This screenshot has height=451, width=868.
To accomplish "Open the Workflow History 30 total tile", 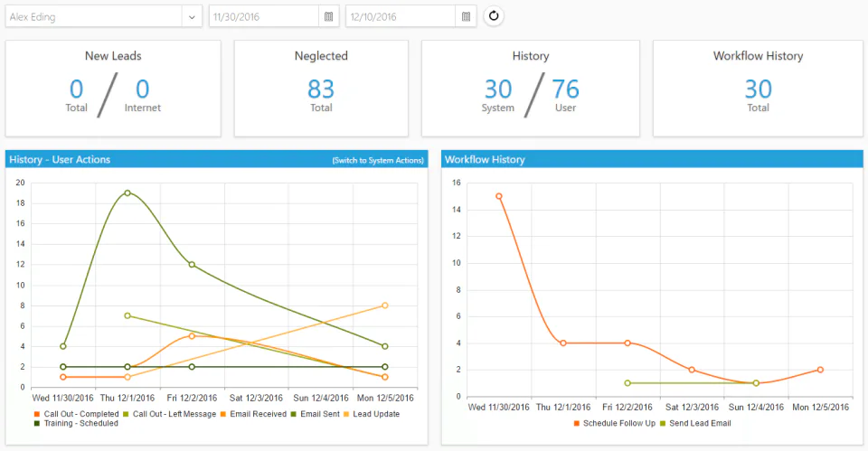I will 758,89.
